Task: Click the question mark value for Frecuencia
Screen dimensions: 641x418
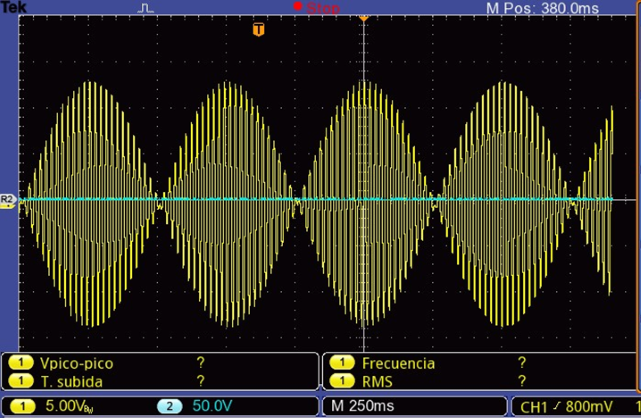Action: pyautogui.click(x=522, y=362)
